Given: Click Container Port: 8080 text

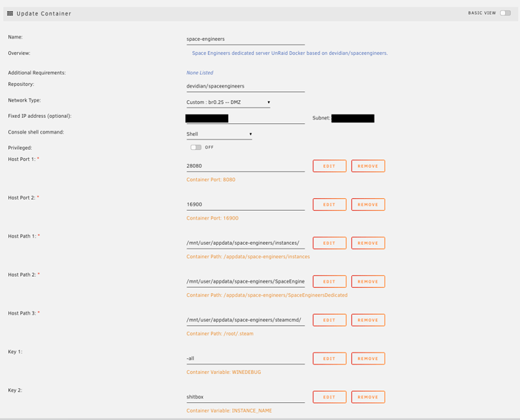Looking at the screenshot, I should (210, 180).
